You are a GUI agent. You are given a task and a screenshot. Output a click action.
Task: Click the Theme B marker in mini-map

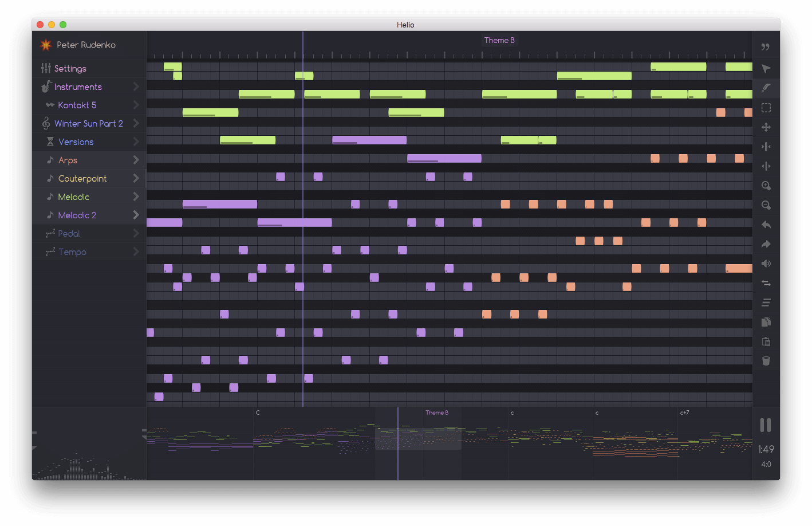tap(437, 413)
